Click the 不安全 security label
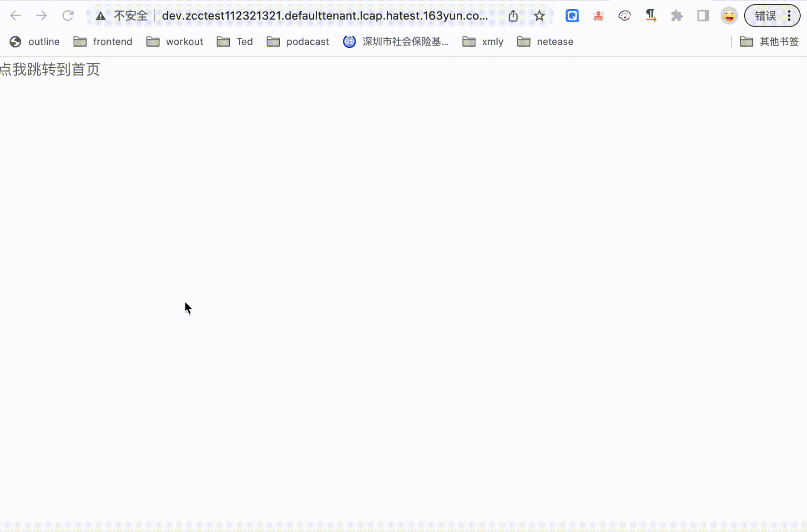 click(131, 16)
